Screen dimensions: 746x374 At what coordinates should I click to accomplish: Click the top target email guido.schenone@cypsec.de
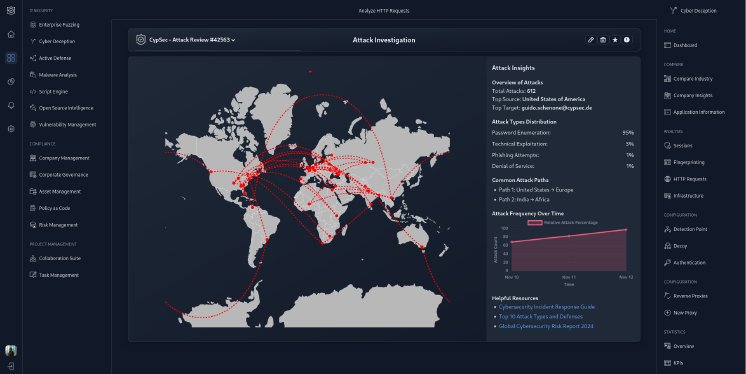click(x=557, y=108)
